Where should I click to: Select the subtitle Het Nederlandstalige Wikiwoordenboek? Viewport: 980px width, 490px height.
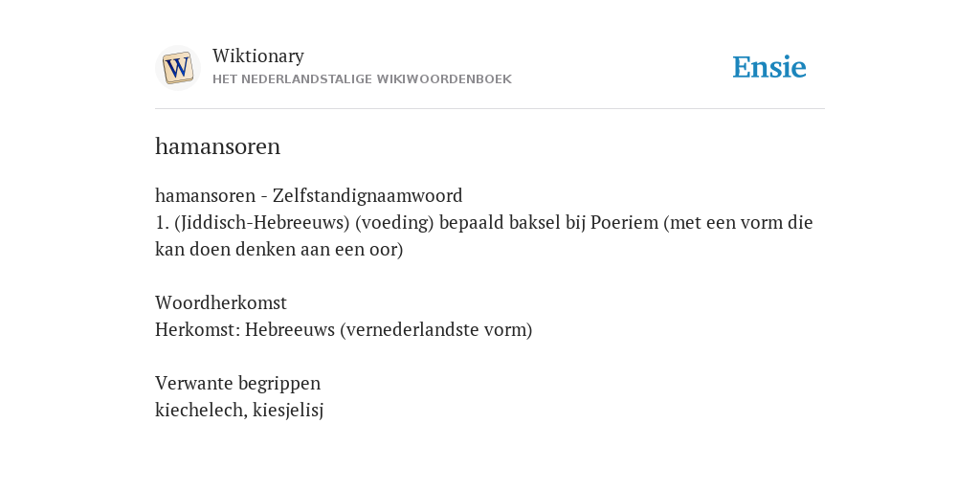(x=362, y=79)
